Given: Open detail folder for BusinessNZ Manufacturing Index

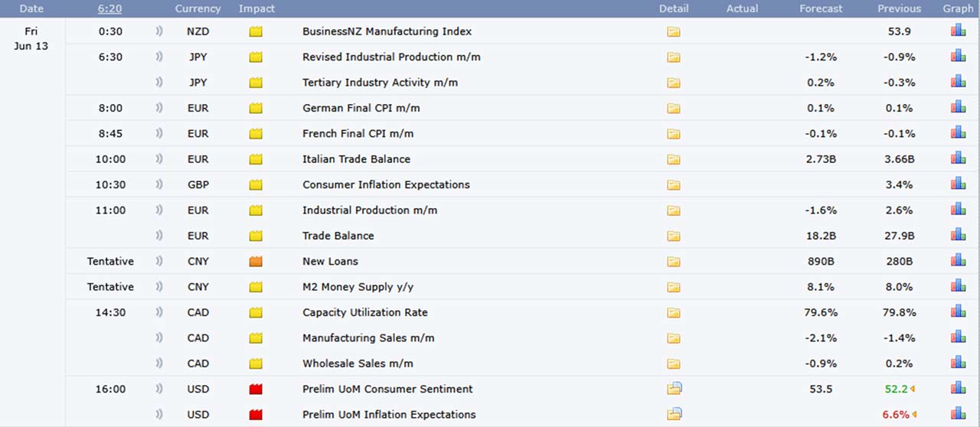Looking at the screenshot, I should 673,32.
